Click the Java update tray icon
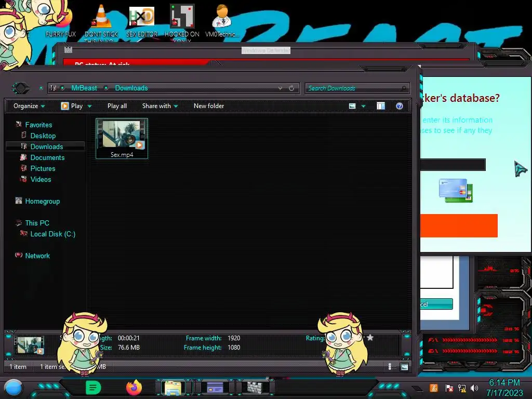Viewport: 532px width, 399px height. [434, 388]
